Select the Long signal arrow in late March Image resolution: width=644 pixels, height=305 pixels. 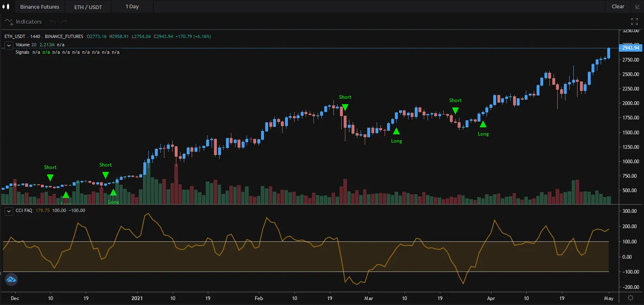[483, 124]
